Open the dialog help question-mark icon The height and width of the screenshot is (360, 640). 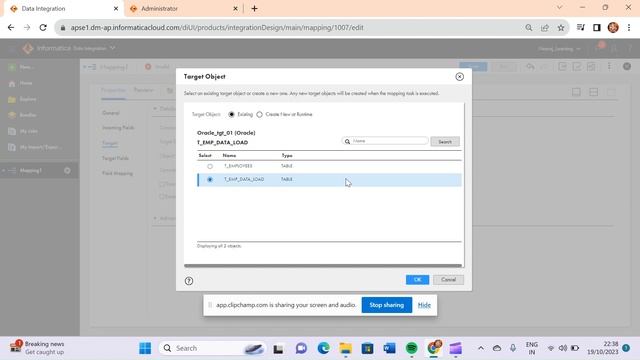pyautogui.click(x=189, y=281)
